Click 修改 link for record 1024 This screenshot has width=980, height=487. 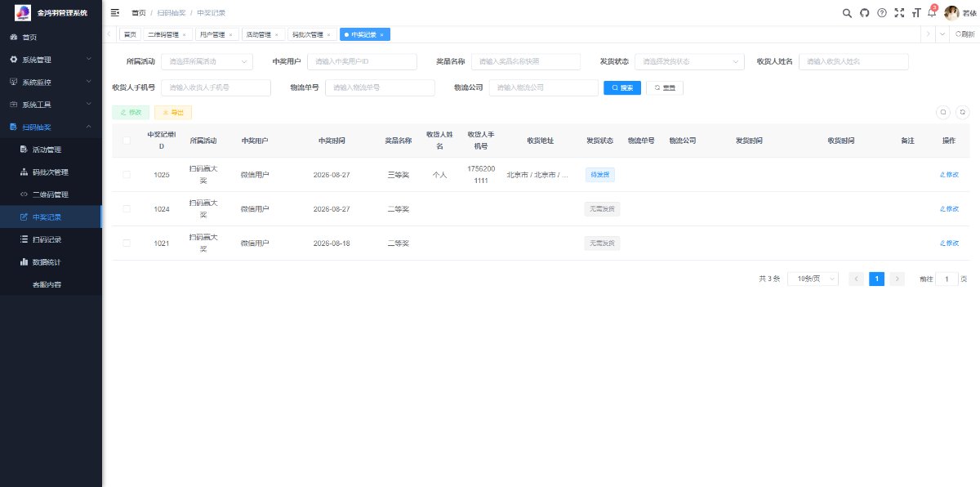point(949,209)
